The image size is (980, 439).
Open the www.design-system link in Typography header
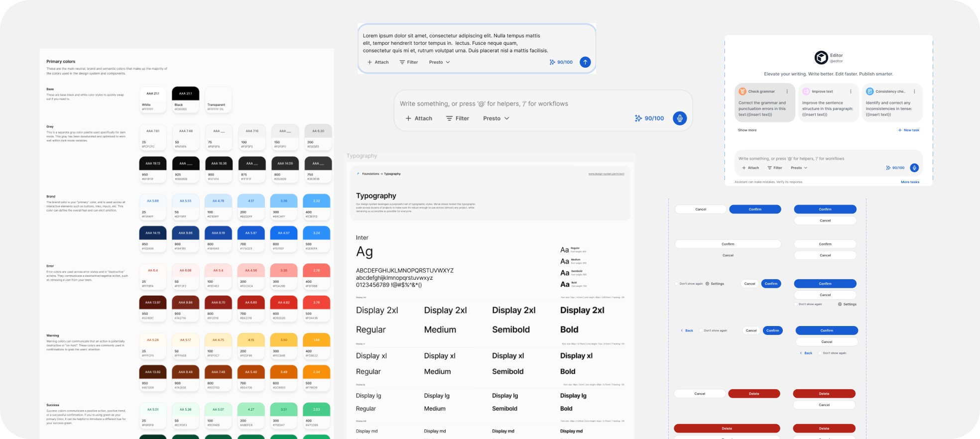tap(606, 174)
